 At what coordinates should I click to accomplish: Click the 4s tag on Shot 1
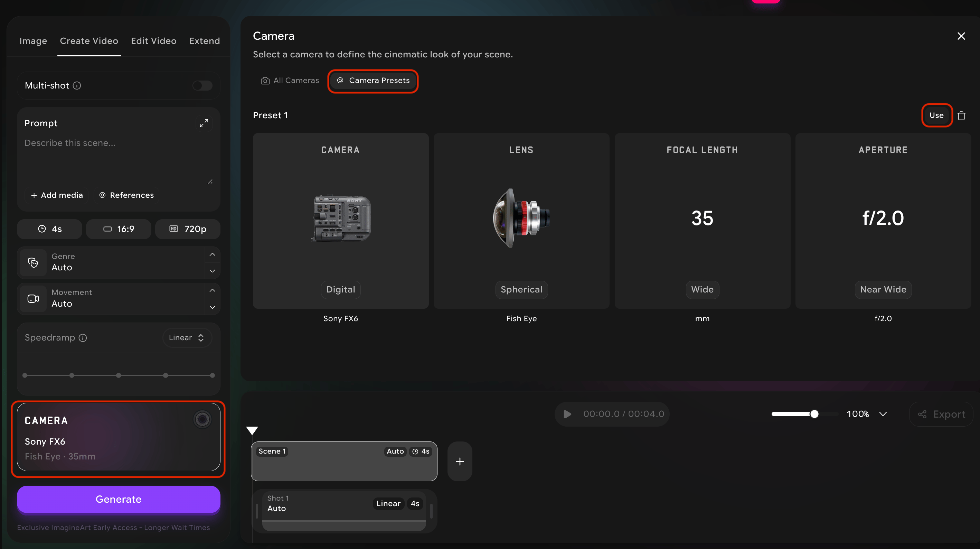[415, 504]
